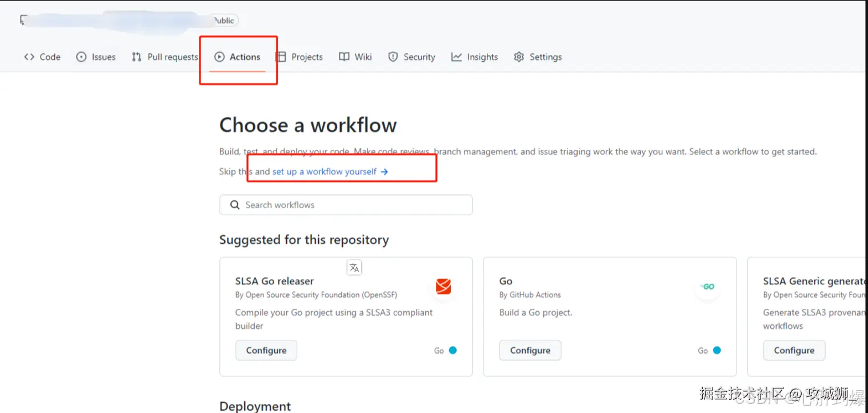This screenshot has height=413, width=868.
Task: Click the Pull requests branch icon
Action: [x=137, y=57]
